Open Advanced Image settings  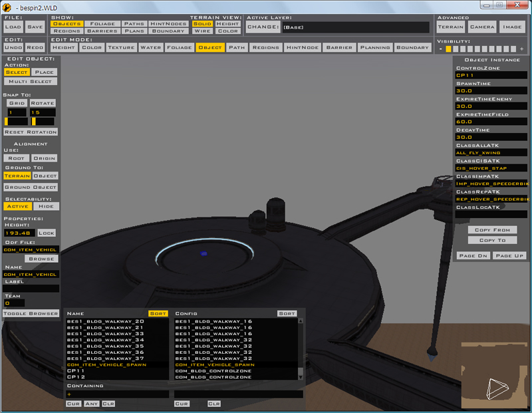tap(512, 27)
